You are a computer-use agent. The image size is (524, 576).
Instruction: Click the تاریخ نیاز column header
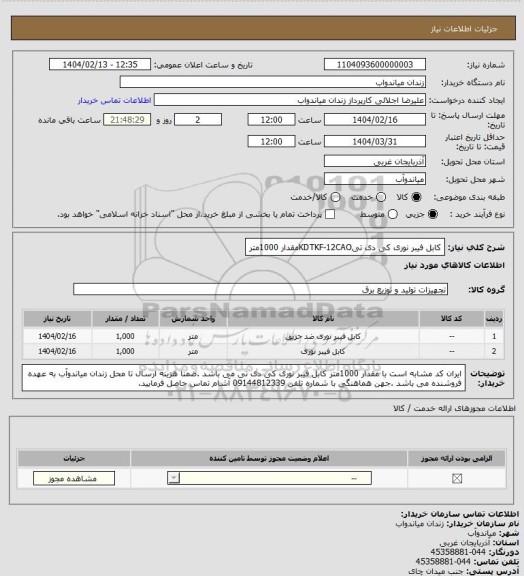pyautogui.click(x=57, y=318)
